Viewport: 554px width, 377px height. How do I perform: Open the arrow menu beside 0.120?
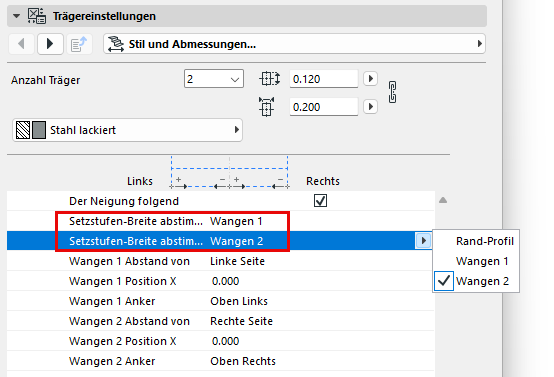(x=370, y=78)
